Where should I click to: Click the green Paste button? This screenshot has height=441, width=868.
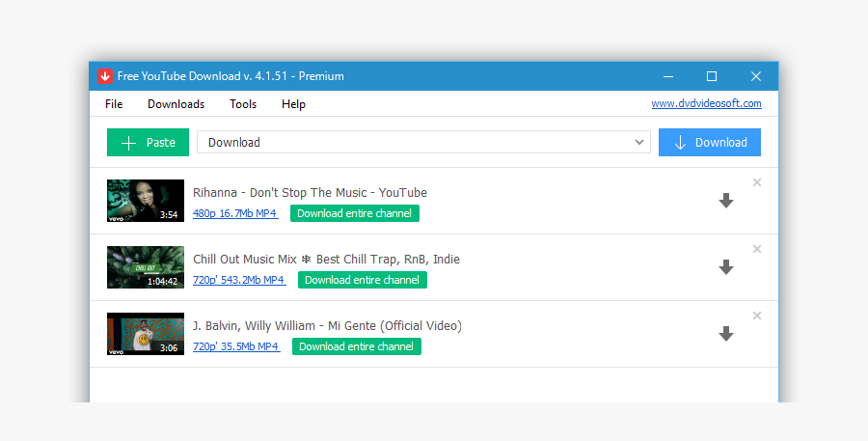[148, 143]
